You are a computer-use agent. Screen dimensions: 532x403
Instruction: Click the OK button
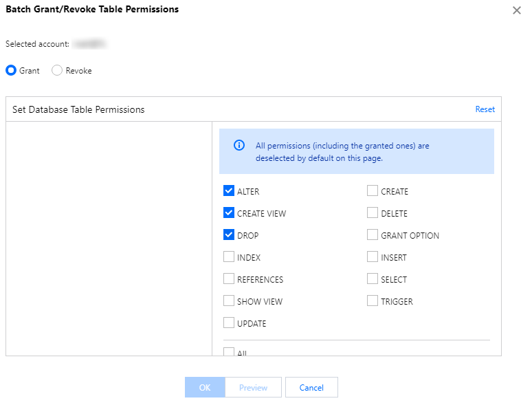[205, 387]
